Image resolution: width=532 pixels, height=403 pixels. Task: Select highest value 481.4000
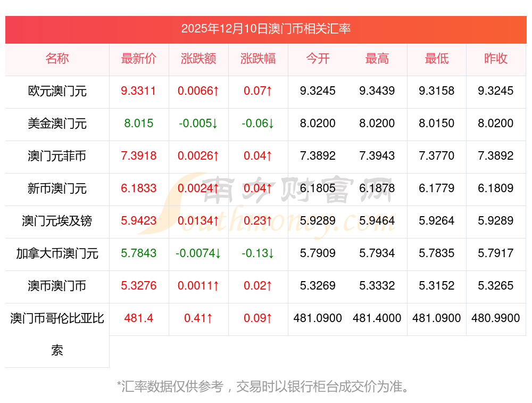tap(377, 318)
